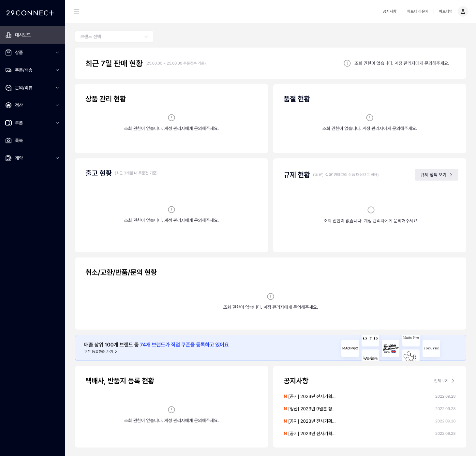Expand the 쿠폰 sidebar menu
476x456 pixels.
(33, 123)
